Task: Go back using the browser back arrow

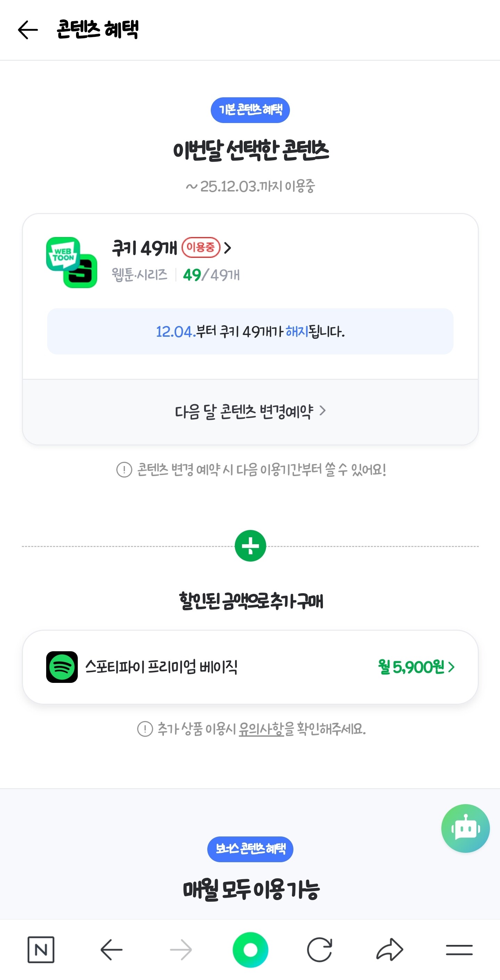Action: [x=111, y=949]
